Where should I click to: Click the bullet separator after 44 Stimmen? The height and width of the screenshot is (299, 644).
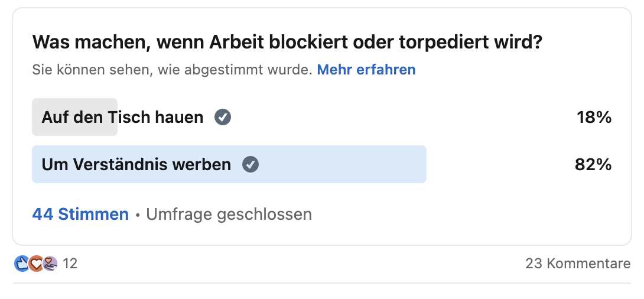tap(138, 215)
